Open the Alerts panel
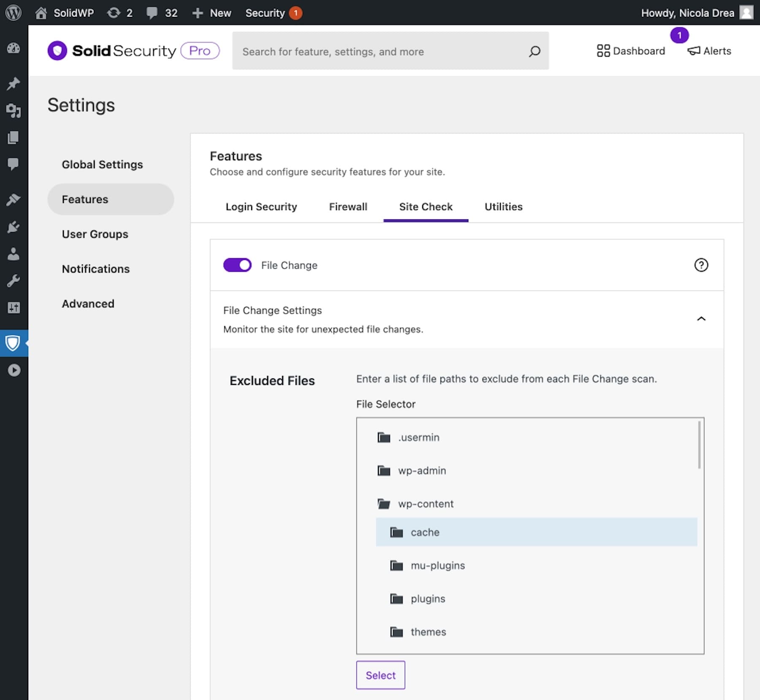 pos(709,51)
